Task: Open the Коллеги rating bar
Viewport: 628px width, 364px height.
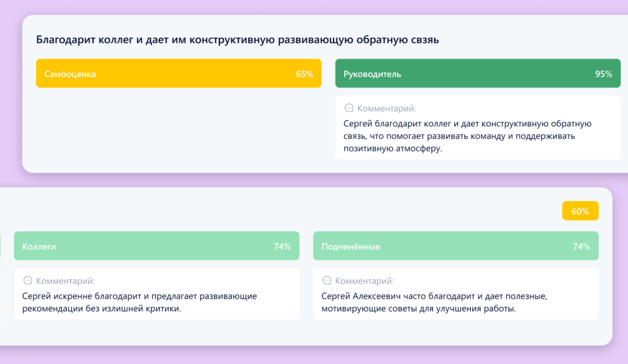Action: point(156,246)
